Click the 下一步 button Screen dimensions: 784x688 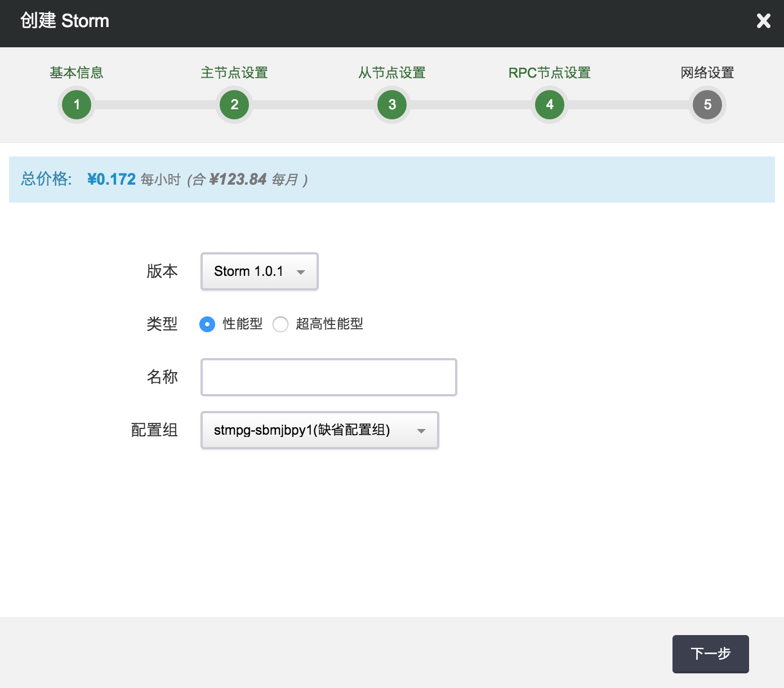[x=710, y=654]
